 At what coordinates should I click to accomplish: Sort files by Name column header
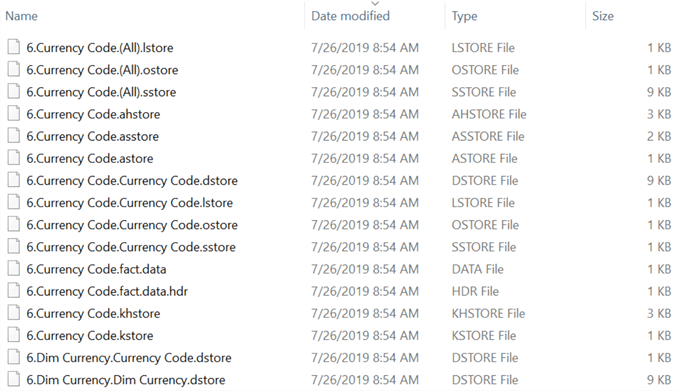[x=21, y=16]
